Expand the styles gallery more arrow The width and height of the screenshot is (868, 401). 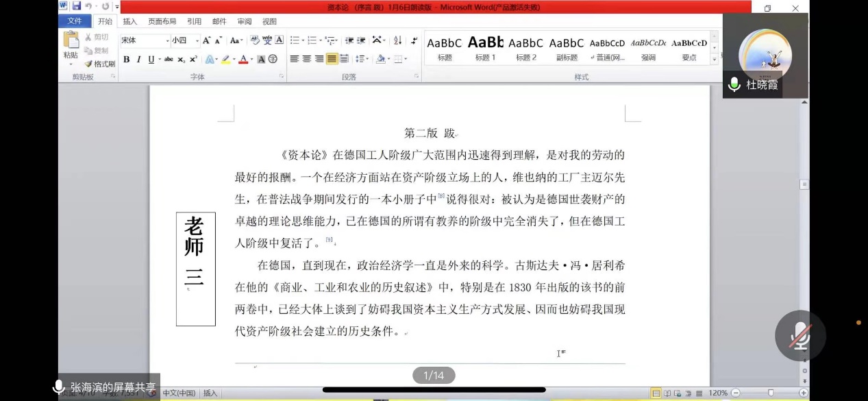pos(715,60)
